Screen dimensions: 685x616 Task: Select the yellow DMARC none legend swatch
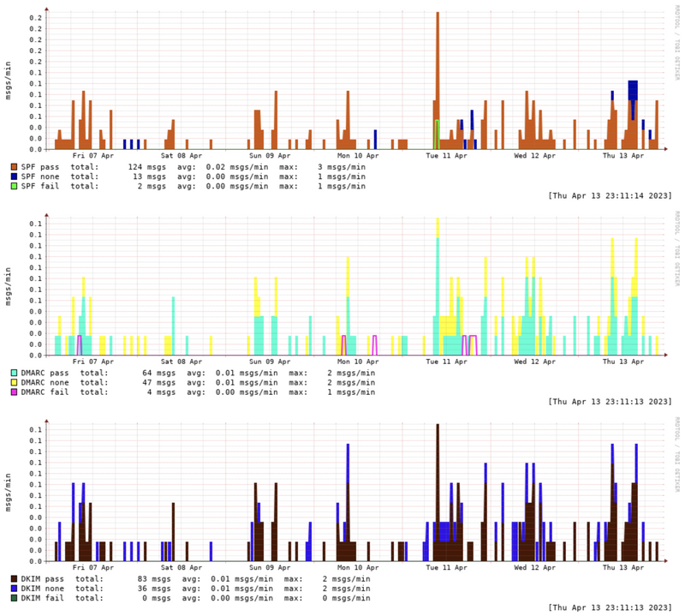click(x=14, y=383)
